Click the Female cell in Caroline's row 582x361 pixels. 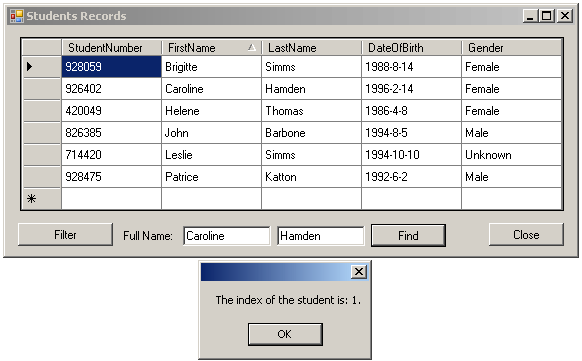[x=511, y=89]
